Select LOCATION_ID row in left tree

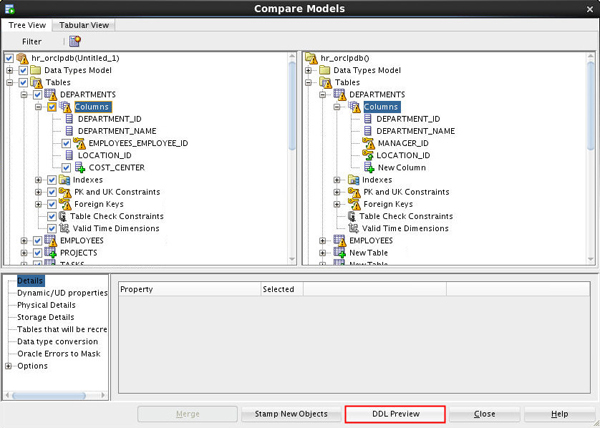point(104,155)
